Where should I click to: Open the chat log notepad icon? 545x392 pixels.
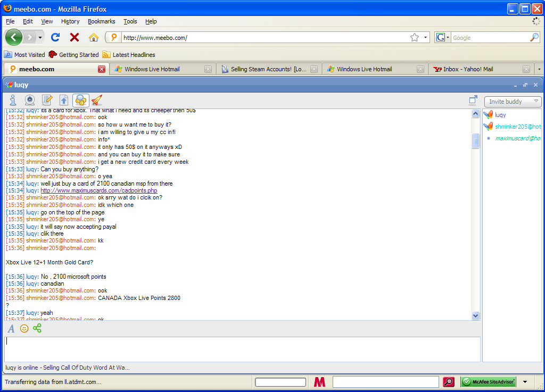(x=47, y=100)
